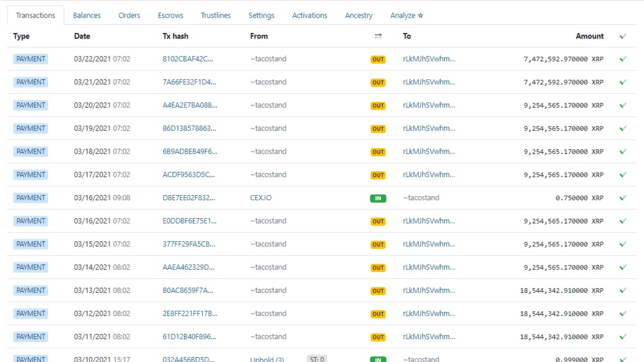Open transaction hash 377FF29FA5CB...
Screen dimensions: 644x362
(189, 244)
